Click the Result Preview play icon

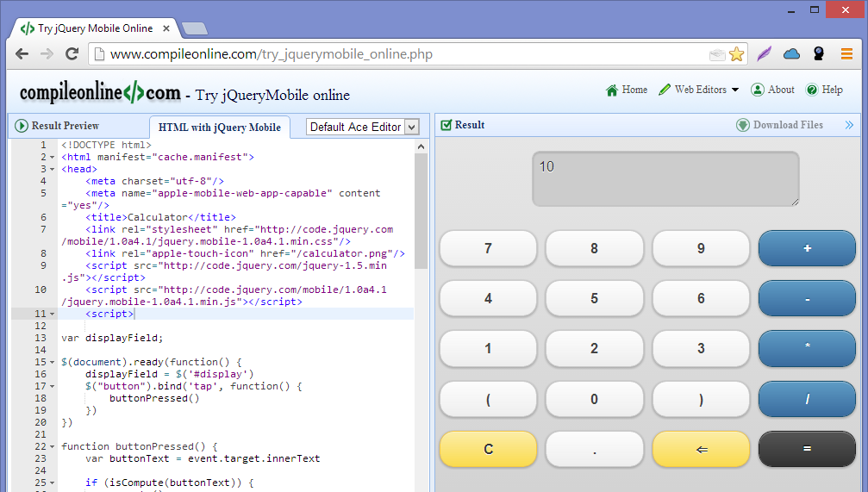tap(21, 126)
